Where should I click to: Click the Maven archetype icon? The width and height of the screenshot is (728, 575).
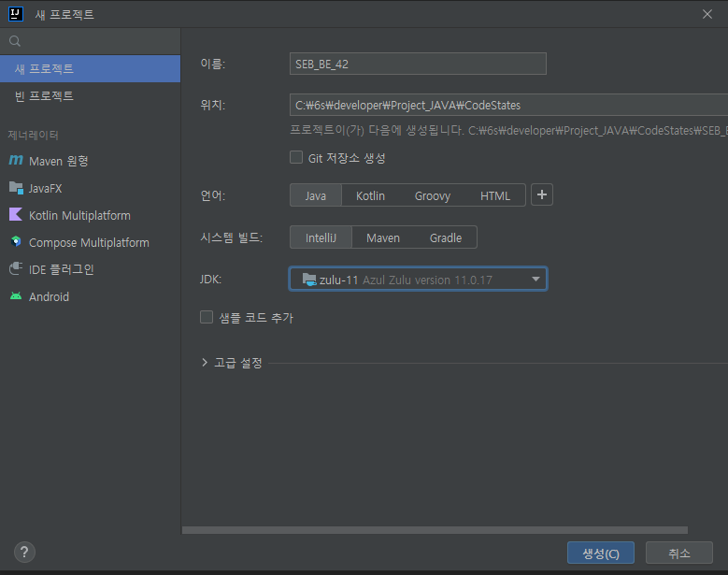16,160
